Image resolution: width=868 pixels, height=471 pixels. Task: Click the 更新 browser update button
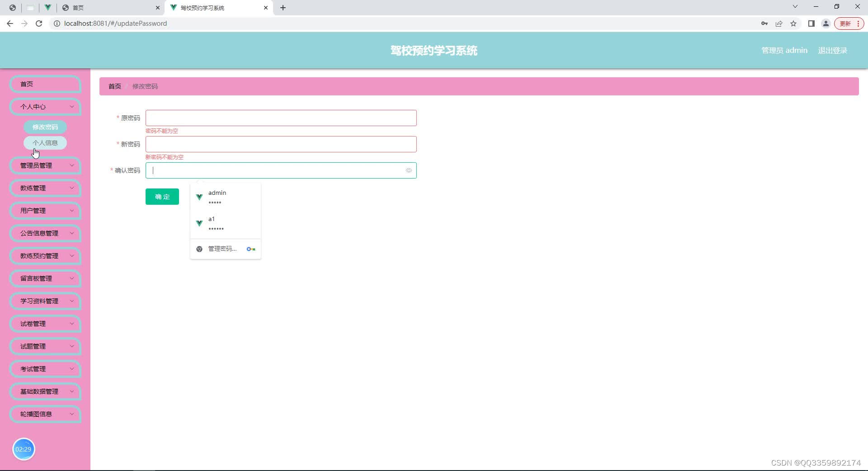(849, 24)
